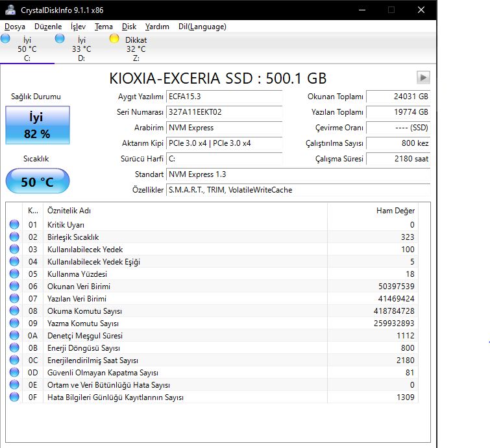Select raw value 1309 cell
This screenshot has height=448, width=490.
click(373, 397)
